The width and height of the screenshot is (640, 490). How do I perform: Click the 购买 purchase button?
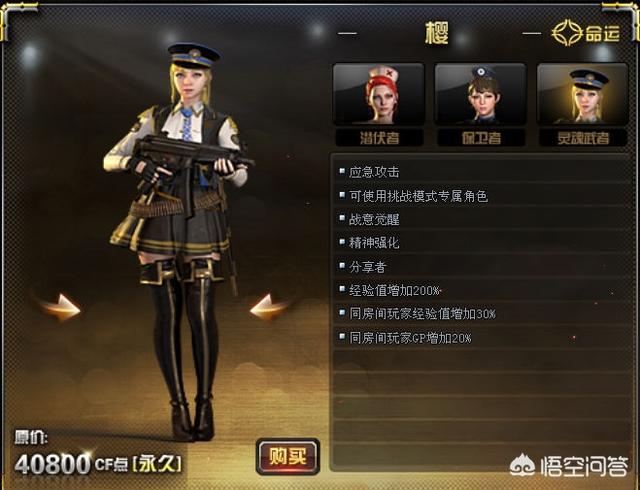pyautogui.click(x=288, y=457)
